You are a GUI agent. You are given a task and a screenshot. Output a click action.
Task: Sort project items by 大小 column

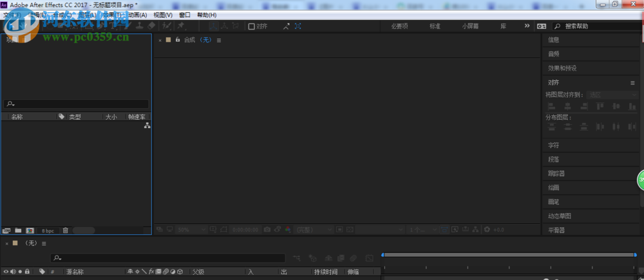pyautogui.click(x=111, y=117)
